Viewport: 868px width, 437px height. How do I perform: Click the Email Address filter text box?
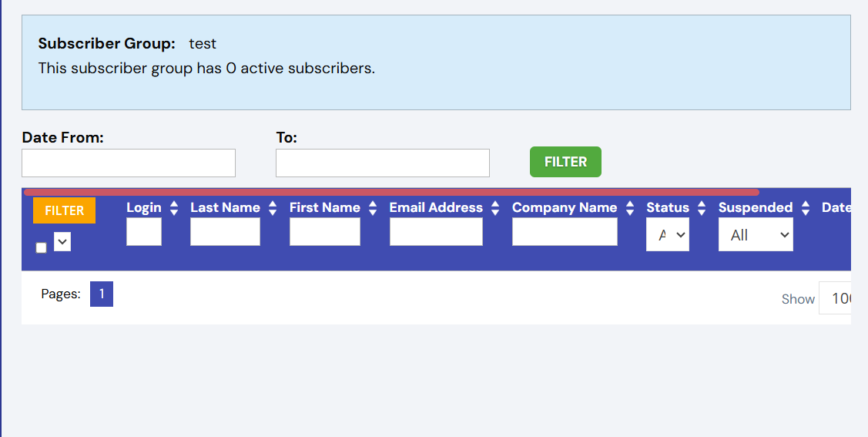click(436, 231)
